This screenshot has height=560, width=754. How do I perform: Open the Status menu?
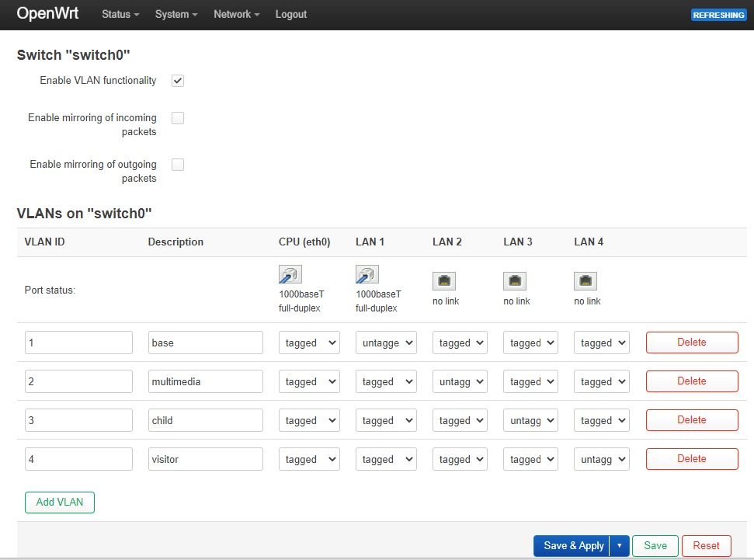click(x=120, y=15)
